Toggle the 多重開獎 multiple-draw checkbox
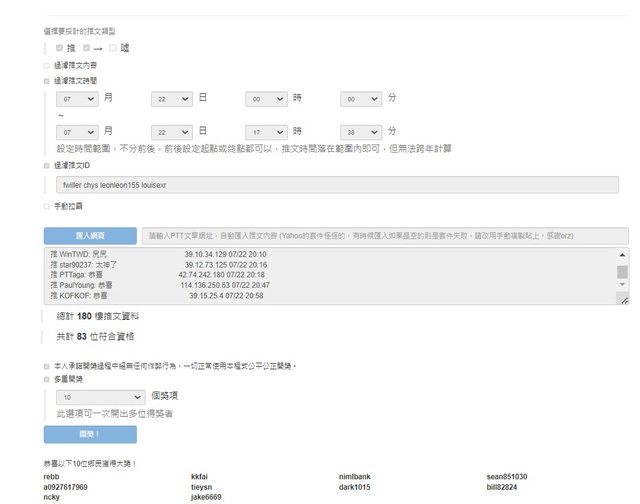 click(x=47, y=380)
